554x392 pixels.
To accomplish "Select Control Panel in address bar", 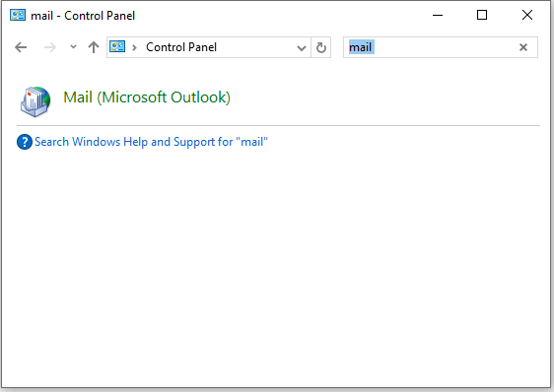I will tap(181, 47).
